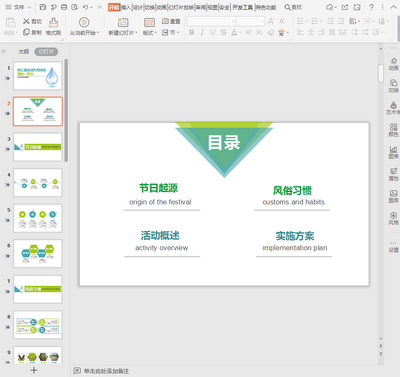
Task: Click the Save icon in quick access toolbar
Action: coord(43,7)
